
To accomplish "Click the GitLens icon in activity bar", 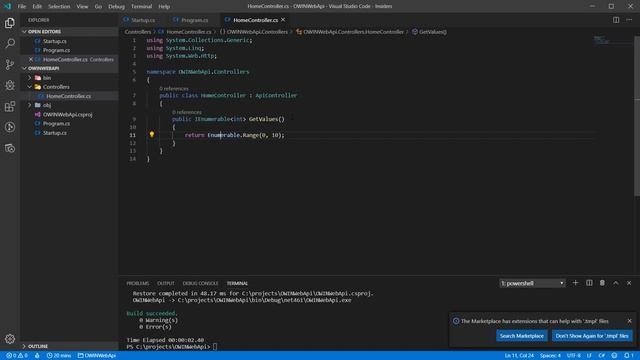I will (x=10, y=127).
